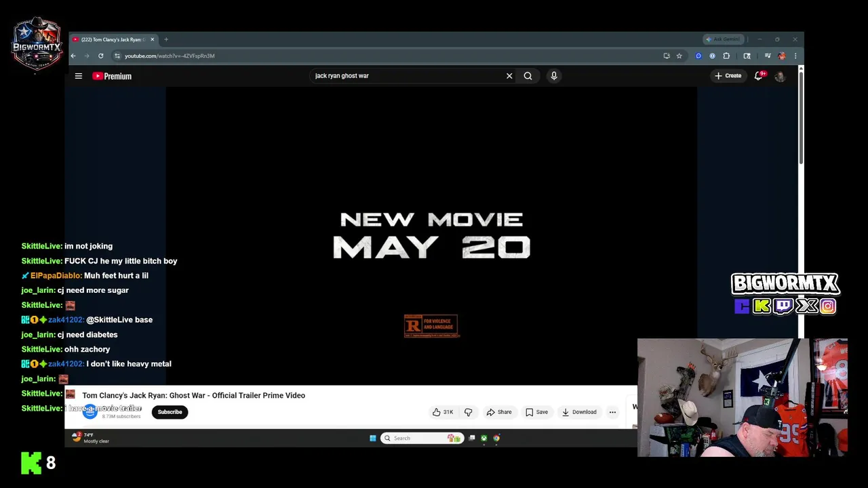The height and width of the screenshot is (488, 868).
Task: Go forward in browser history
Action: [x=87, y=56]
